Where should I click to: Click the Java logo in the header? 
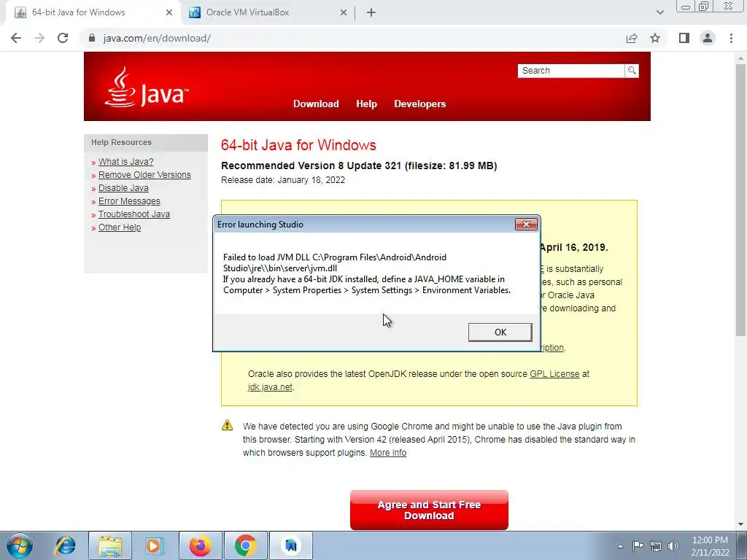pos(147,87)
